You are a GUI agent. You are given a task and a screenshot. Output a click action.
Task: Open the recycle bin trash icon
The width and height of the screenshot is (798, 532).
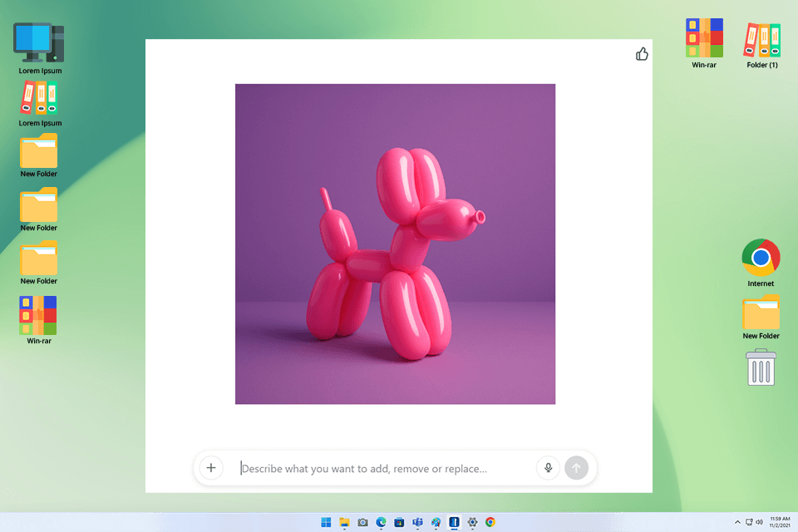(761, 367)
